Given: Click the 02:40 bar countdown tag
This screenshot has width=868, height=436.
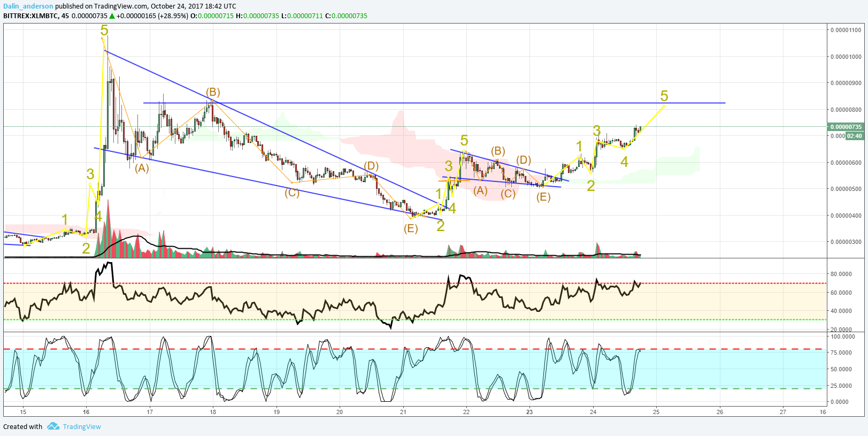Looking at the screenshot, I should click(855, 136).
